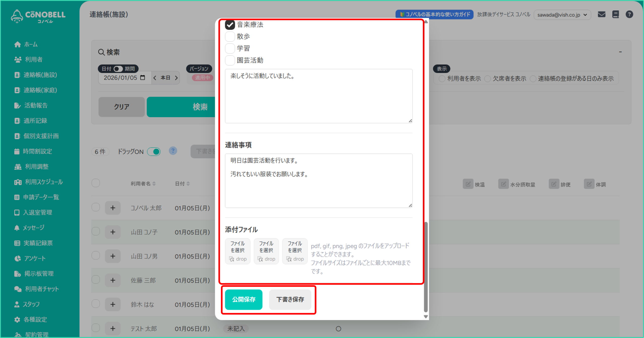Click the 排便 edit icon
The width and height of the screenshot is (644, 338).
click(554, 184)
